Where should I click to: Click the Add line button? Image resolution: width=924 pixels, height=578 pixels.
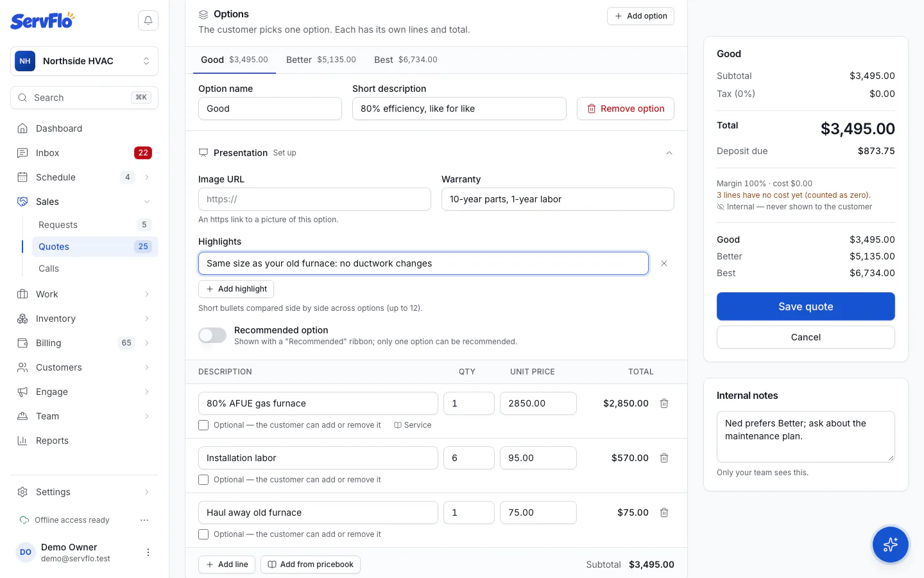pos(227,565)
